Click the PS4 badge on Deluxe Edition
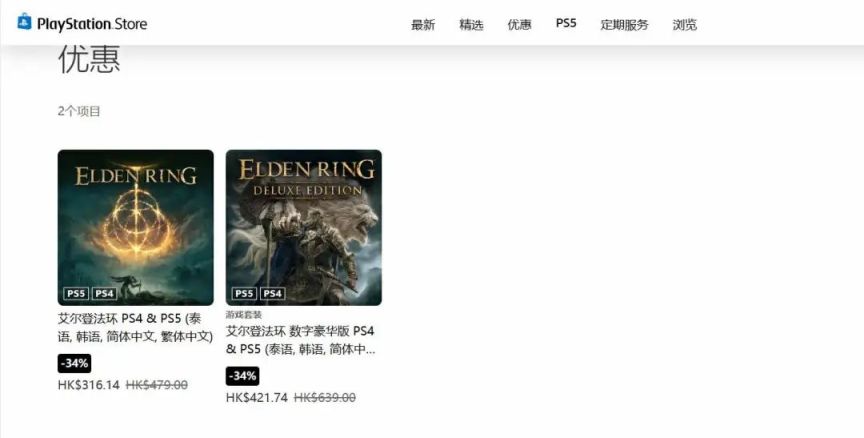Viewport: 864px width, 438px height. click(272, 294)
